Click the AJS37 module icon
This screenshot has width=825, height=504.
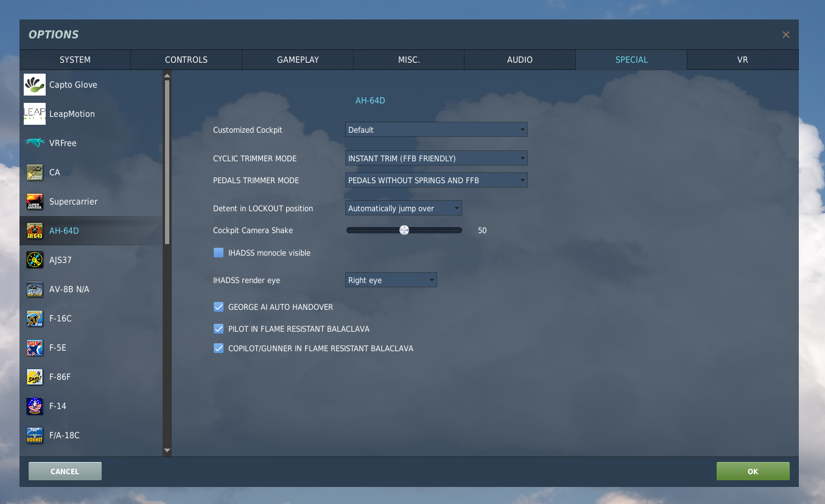point(35,260)
